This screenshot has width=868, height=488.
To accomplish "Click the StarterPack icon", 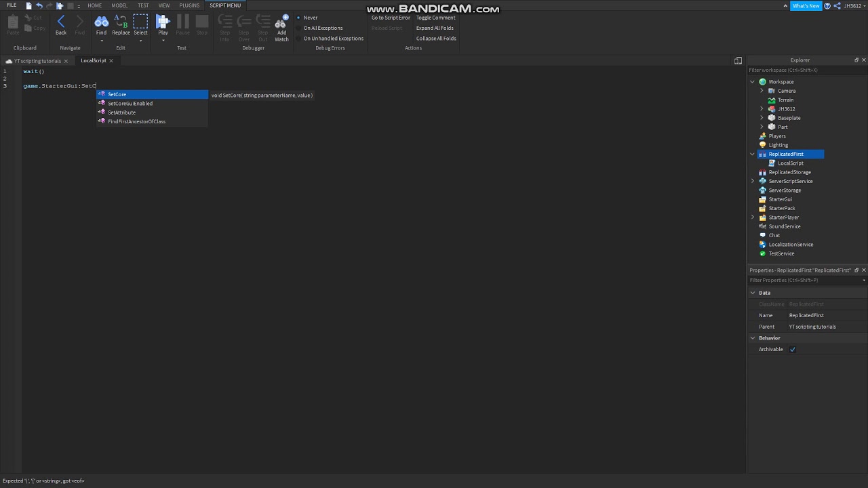I will [x=762, y=208].
